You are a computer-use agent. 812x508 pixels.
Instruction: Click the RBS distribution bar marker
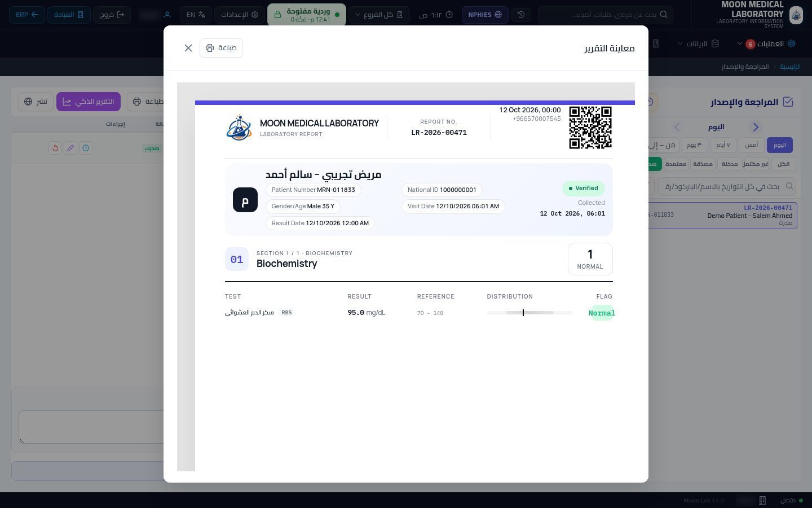(x=523, y=313)
